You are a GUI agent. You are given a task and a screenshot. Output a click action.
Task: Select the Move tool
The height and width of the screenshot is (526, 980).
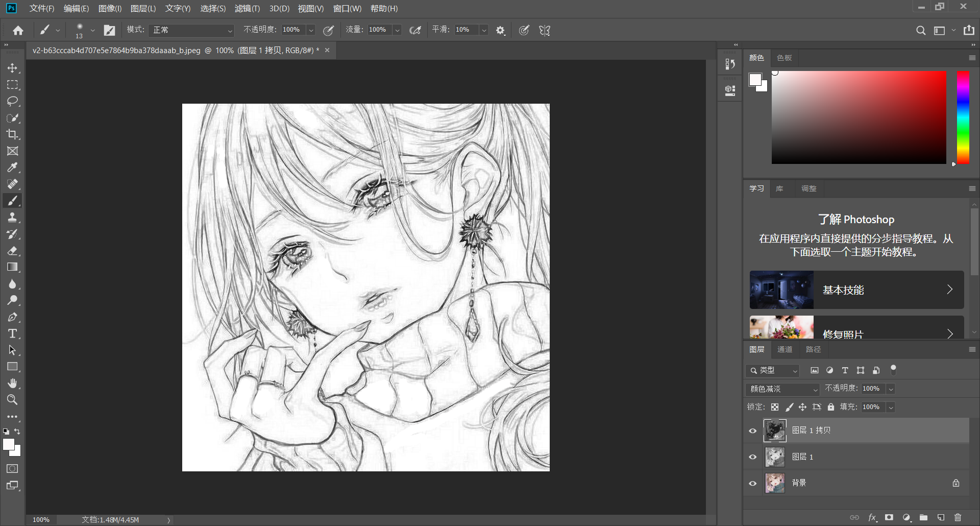[12, 68]
